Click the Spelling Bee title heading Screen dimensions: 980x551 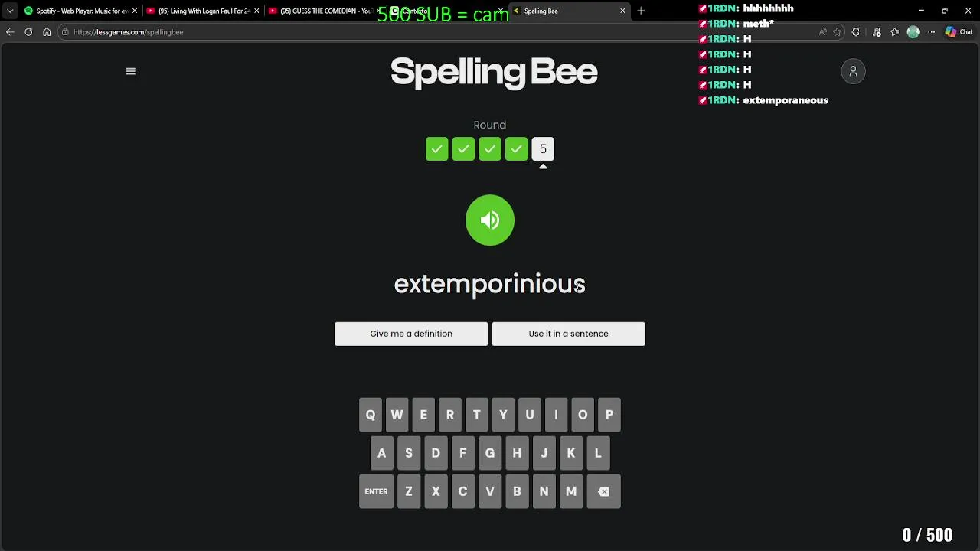click(x=494, y=72)
